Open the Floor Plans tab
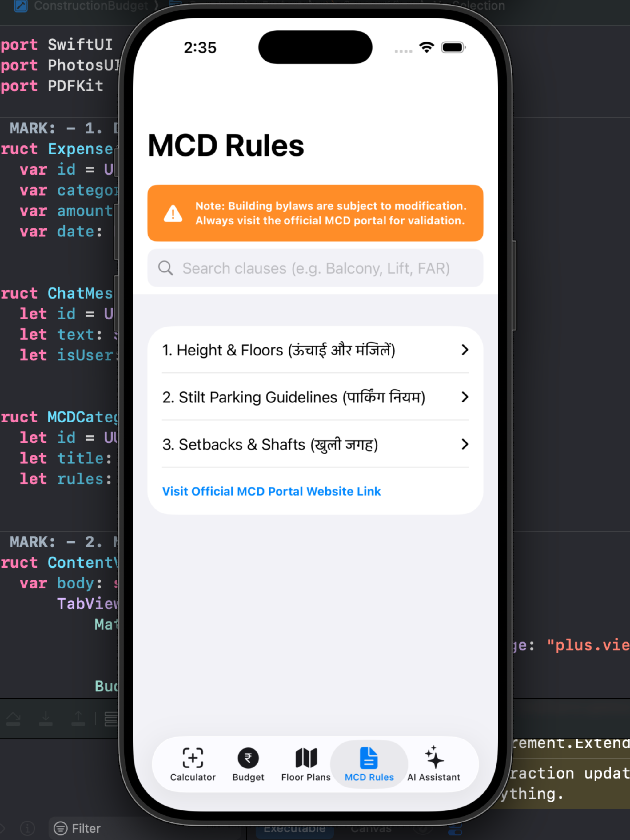 point(306,764)
